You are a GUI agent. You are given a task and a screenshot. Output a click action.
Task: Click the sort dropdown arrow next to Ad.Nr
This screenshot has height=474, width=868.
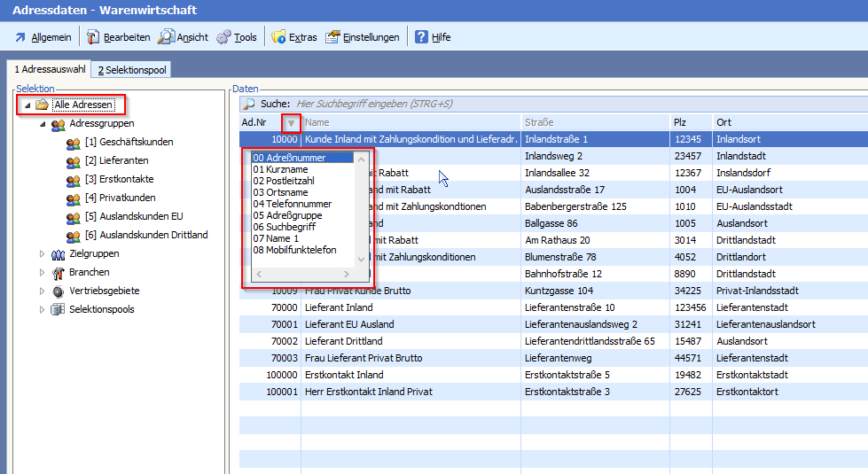pos(290,122)
